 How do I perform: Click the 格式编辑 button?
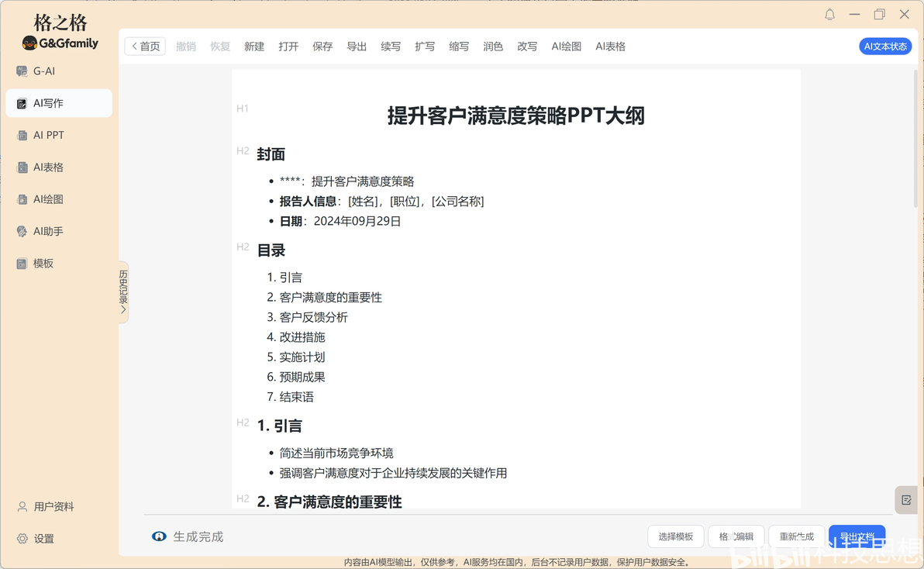tap(736, 536)
